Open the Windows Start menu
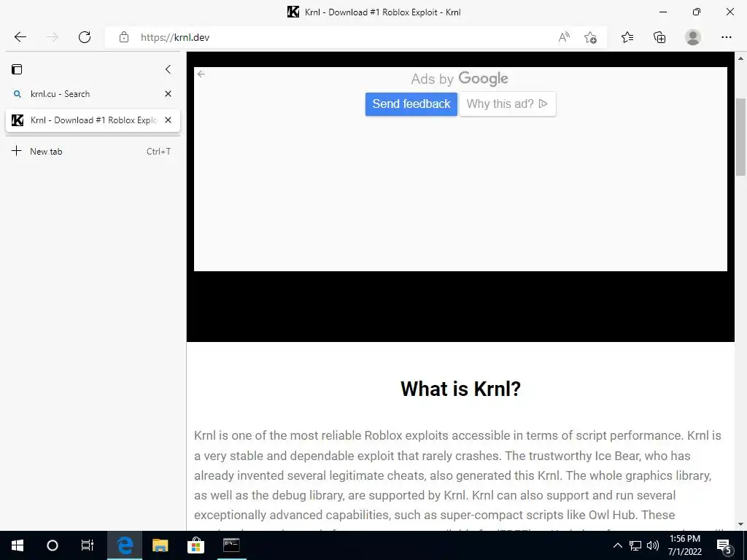This screenshot has width=747, height=560. [18, 545]
